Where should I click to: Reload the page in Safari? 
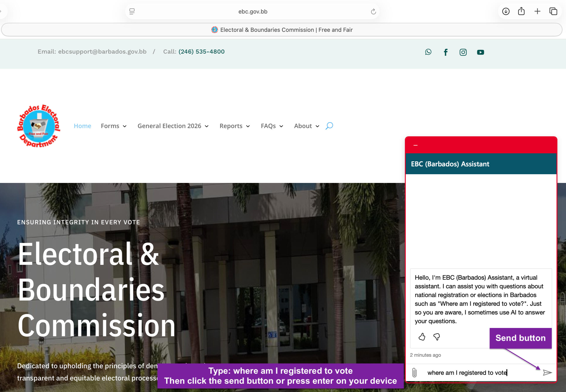tap(373, 12)
